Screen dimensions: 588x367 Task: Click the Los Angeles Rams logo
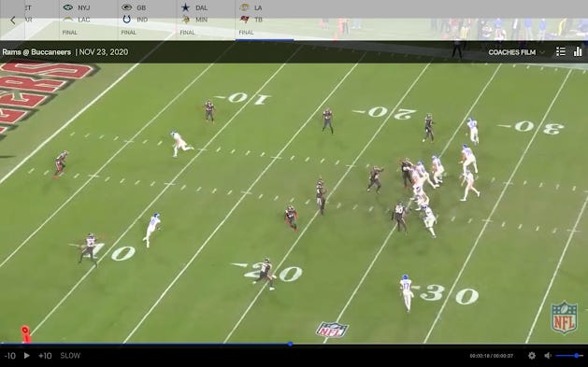245,7
